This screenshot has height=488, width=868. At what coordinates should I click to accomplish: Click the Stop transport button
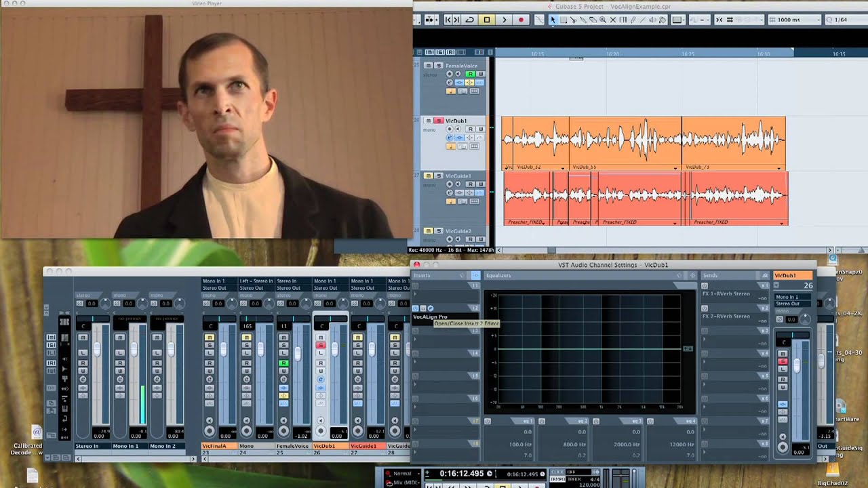click(x=487, y=20)
